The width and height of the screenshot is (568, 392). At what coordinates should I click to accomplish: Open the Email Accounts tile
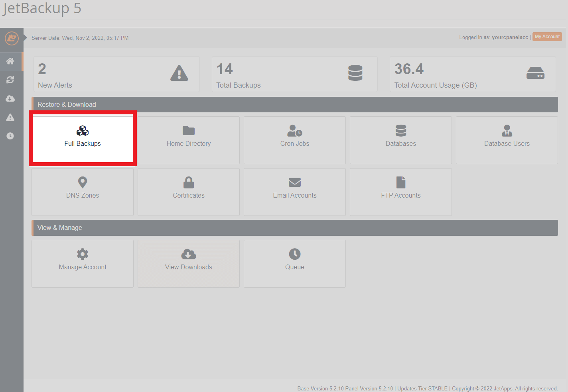[295, 192]
